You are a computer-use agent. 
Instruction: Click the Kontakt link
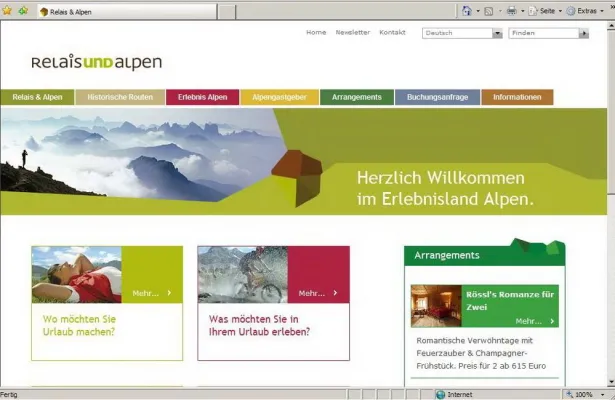coord(392,32)
